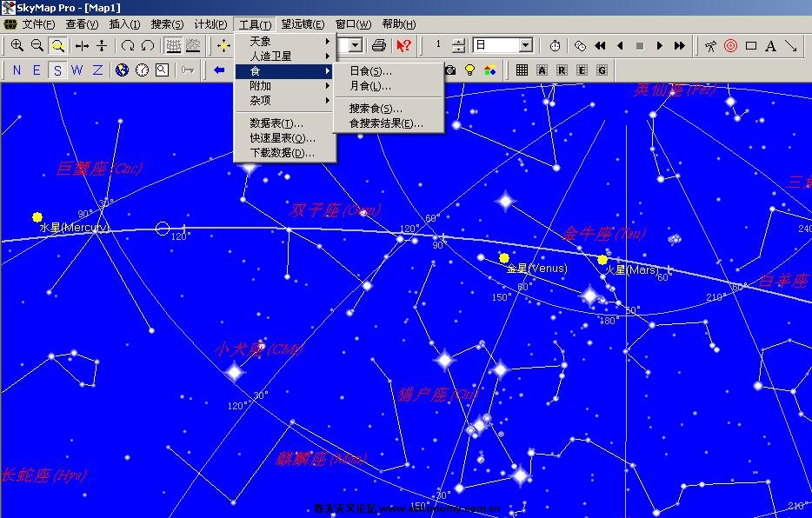The width and height of the screenshot is (812, 518).
Task: Click the zoom out magnifier icon
Action: coord(37,45)
